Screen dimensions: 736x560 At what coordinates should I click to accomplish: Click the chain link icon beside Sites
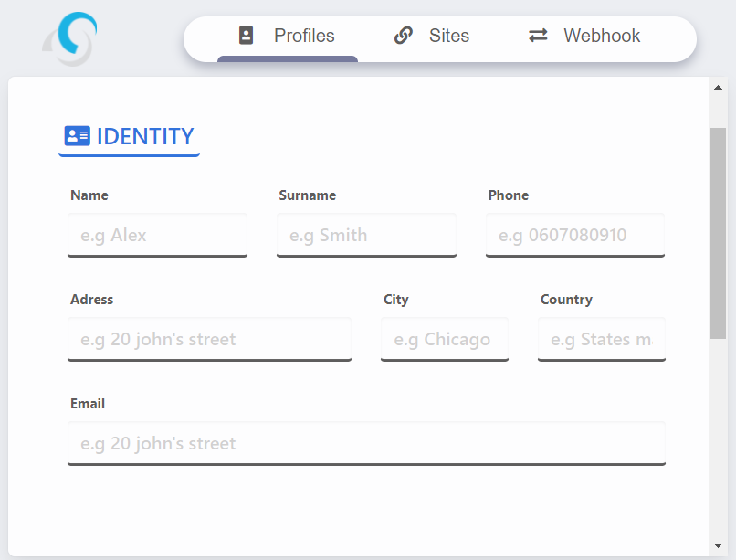[403, 36]
